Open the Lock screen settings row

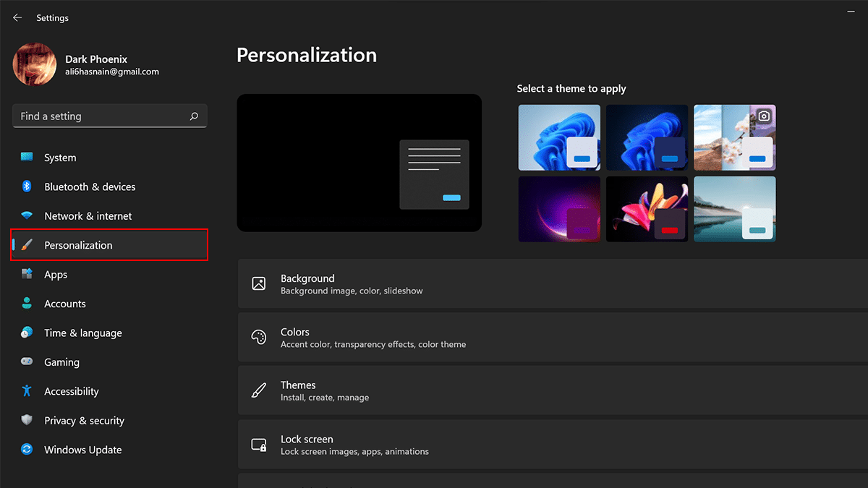click(550, 445)
